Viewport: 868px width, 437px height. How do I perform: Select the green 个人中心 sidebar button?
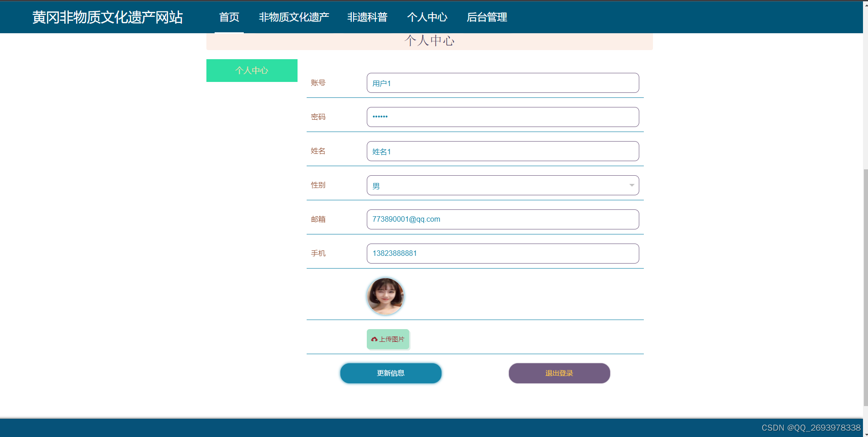pos(252,71)
